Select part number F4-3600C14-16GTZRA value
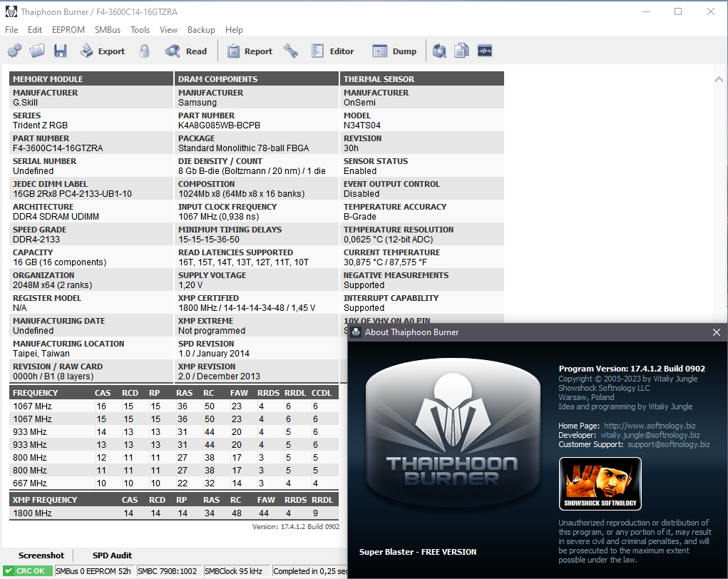The image size is (728, 579). coord(58,148)
